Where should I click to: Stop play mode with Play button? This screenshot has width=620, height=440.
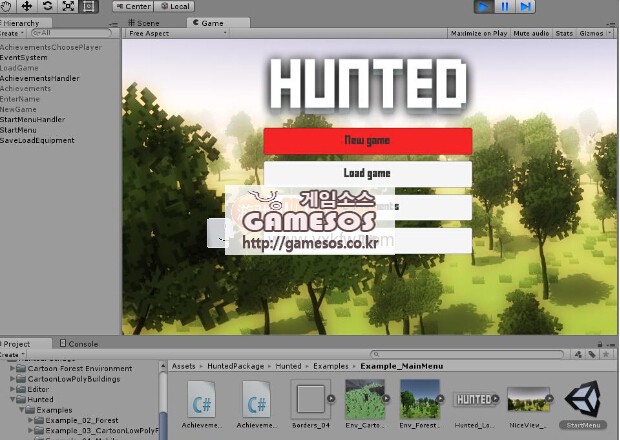[x=484, y=6]
